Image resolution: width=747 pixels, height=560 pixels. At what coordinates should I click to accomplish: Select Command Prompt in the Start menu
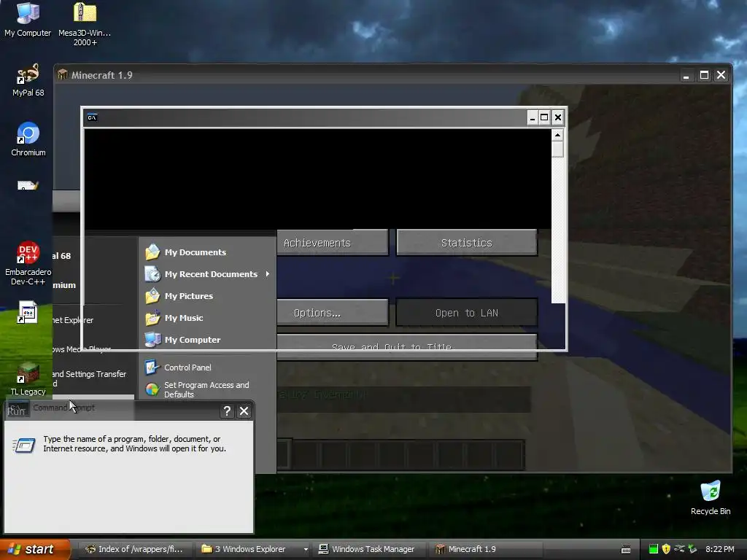[x=64, y=408]
